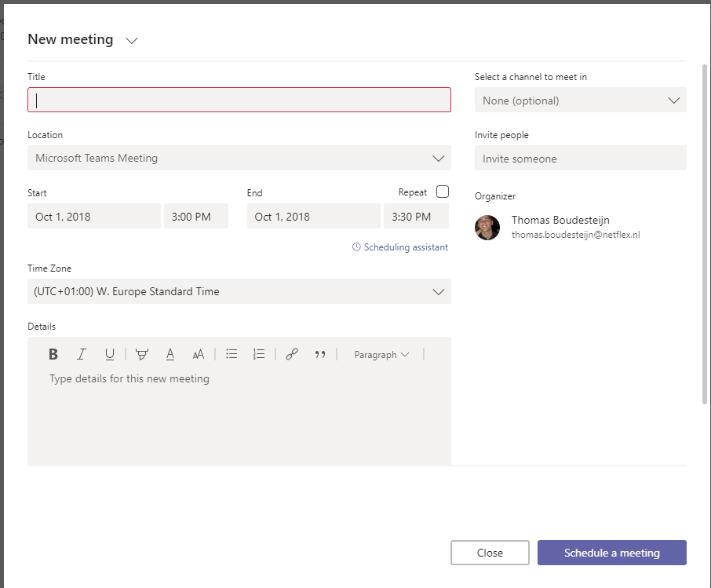Open the font color tool

point(170,354)
